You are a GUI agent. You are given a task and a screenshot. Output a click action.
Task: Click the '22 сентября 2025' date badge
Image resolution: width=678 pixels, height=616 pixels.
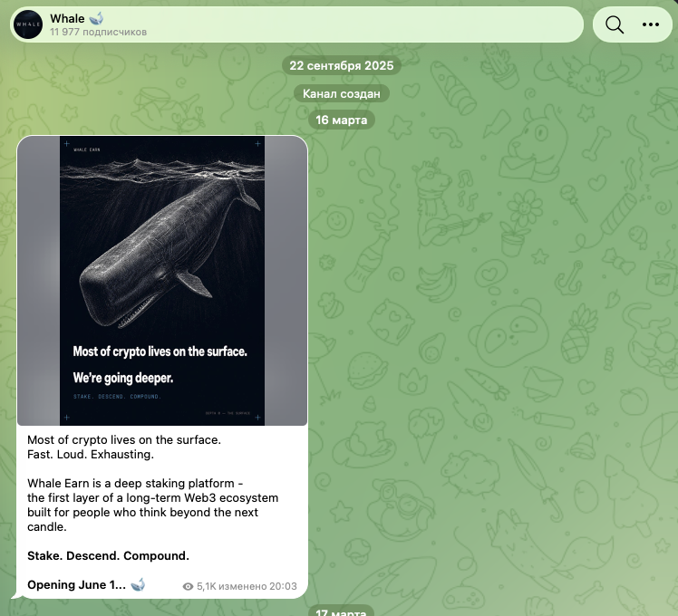[x=341, y=66]
